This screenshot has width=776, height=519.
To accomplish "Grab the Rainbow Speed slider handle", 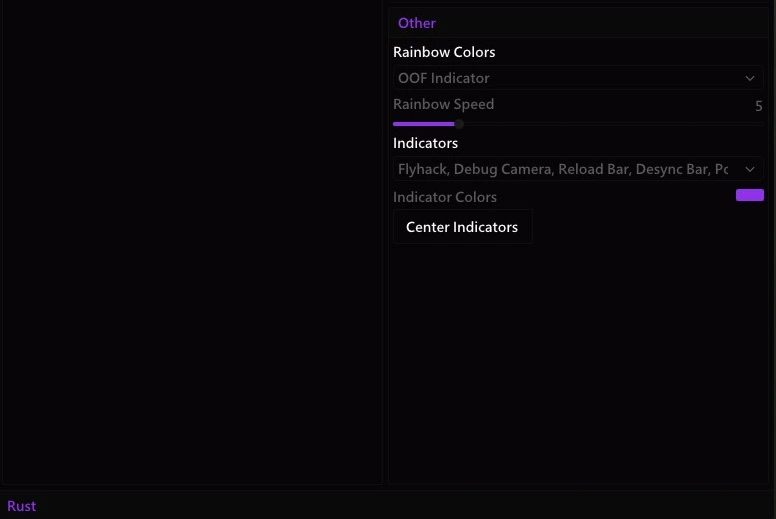I will click(459, 124).
